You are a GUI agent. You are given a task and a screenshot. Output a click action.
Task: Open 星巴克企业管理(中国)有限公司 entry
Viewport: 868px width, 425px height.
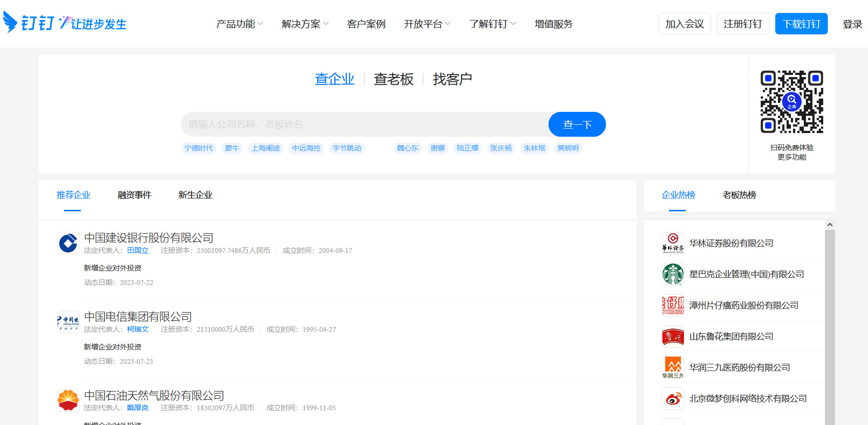tap(747, 274)
